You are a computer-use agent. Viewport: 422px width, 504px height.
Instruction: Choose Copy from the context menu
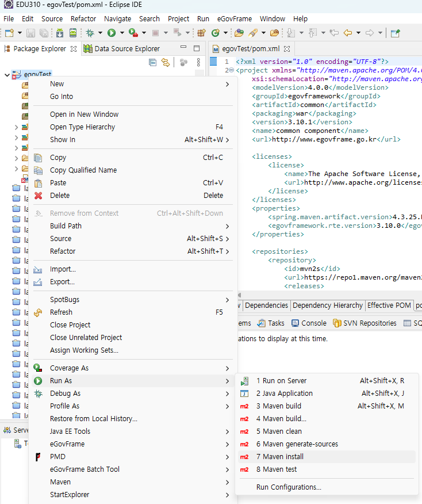pyautogui.click(x=133, y=158)
